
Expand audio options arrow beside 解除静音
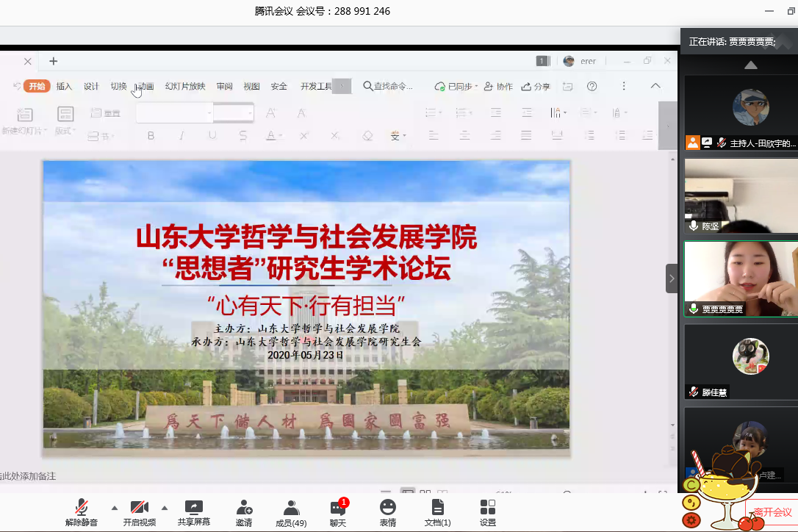point(114,508)
